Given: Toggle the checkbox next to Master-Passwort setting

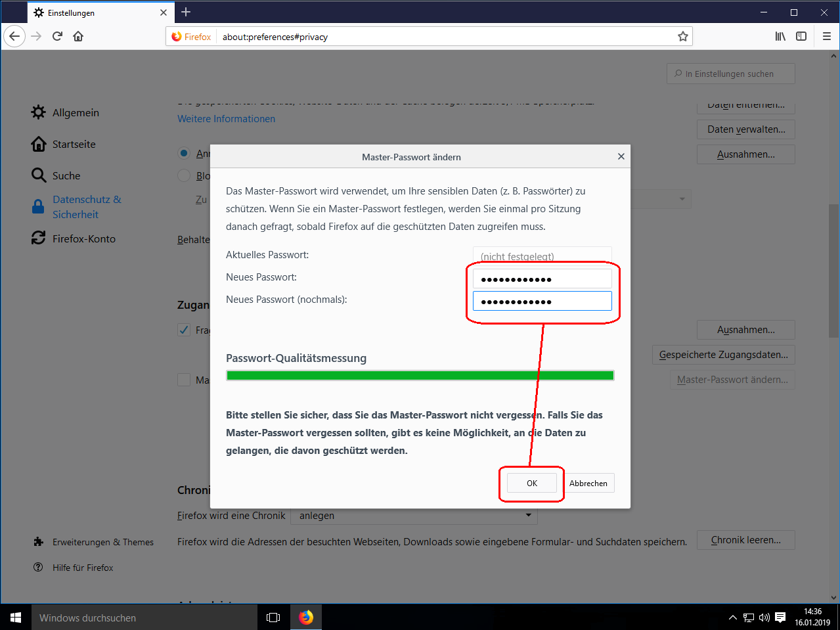Looking at the screenshot, I should click(184, 380).
